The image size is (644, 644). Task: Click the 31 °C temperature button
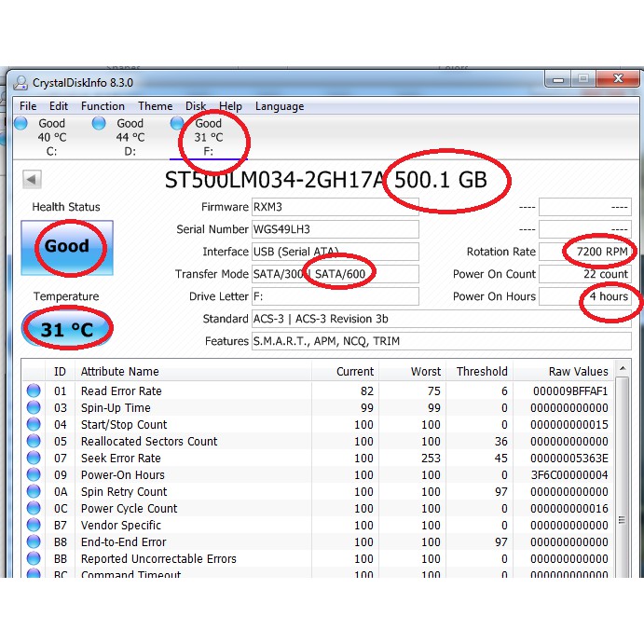(x=67, y=330)
